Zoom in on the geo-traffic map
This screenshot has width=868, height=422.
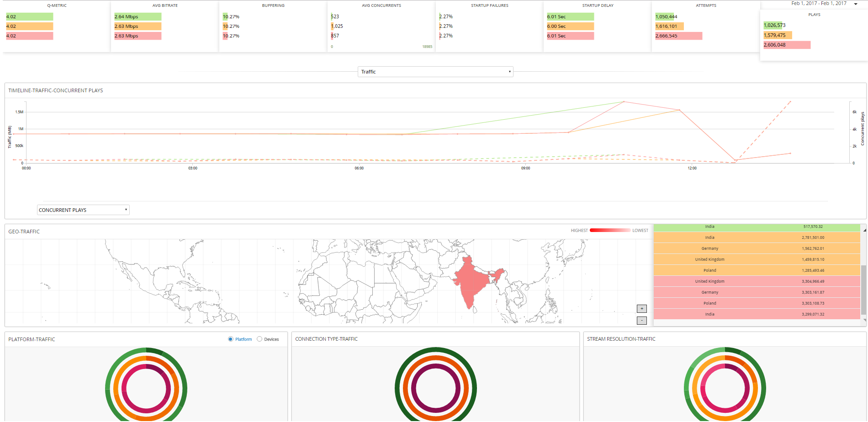(641, 309)
